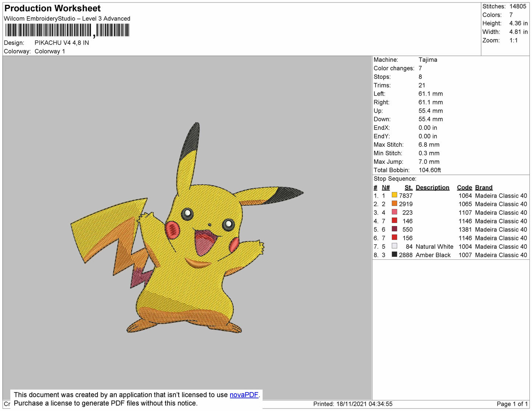Click the design name PIKACHU V4 4,8 IN

click(61, 43)
